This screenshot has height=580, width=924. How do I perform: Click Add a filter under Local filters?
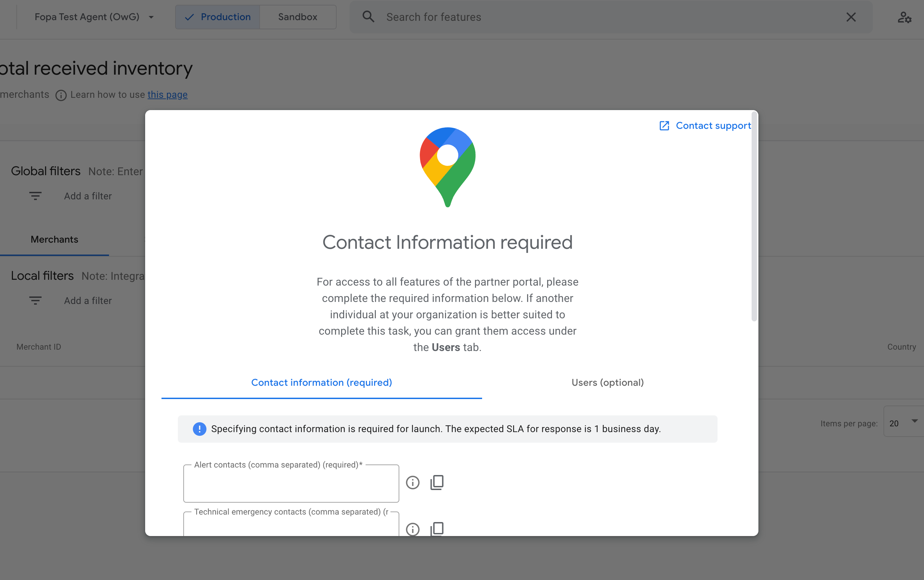(88, 300)
